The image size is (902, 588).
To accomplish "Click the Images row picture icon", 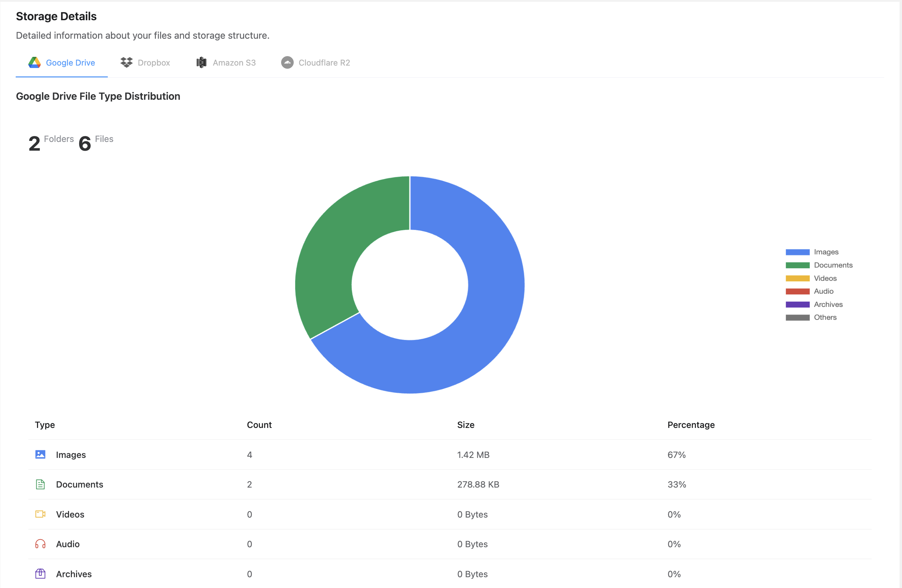I will [40, 454].
